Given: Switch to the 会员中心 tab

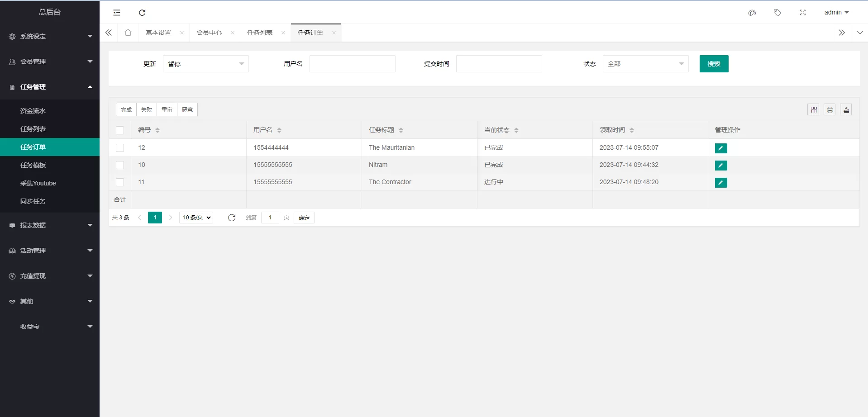Looking at the screenshot, I should (209, 33).
